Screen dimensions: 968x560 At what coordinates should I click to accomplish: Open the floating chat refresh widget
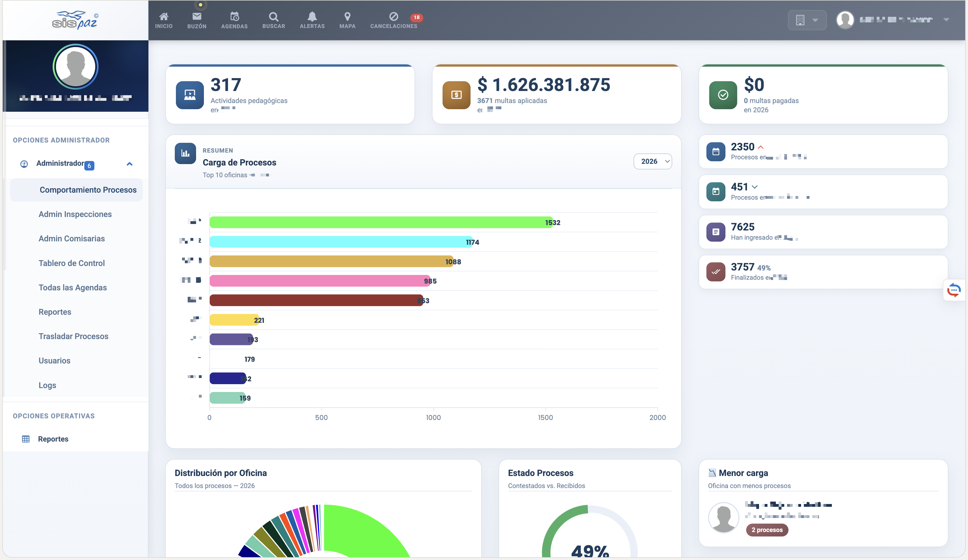[954, 290]
